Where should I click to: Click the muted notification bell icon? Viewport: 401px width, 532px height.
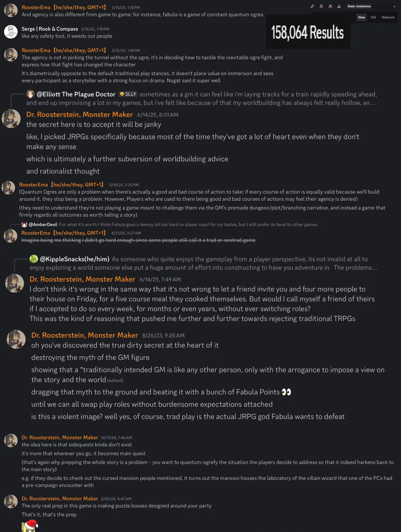pos(321,6)
